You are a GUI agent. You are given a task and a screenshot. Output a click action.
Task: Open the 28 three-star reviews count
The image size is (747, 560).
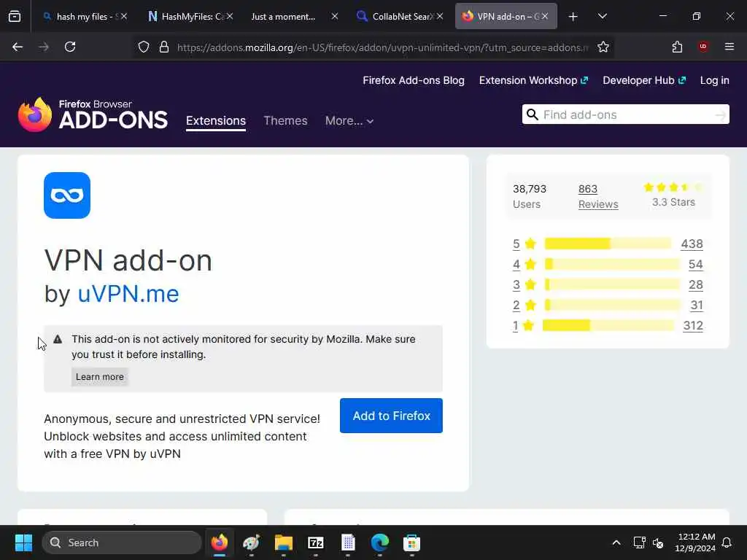[695, 285]
